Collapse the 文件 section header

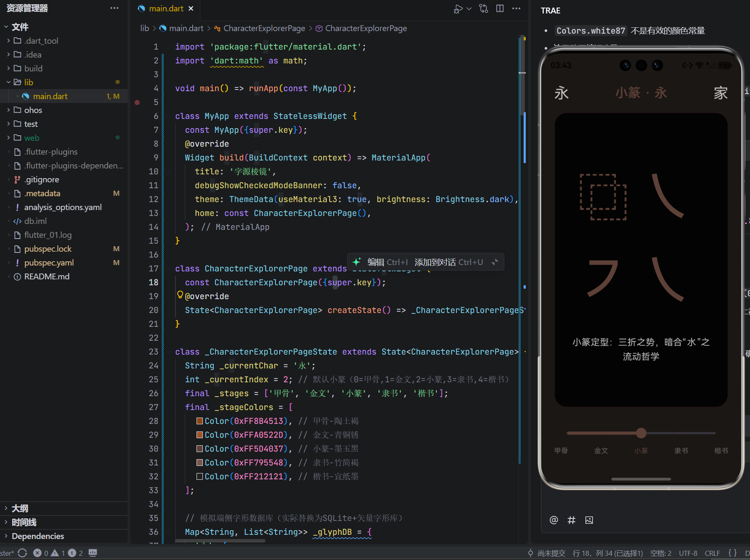(20, 27)
